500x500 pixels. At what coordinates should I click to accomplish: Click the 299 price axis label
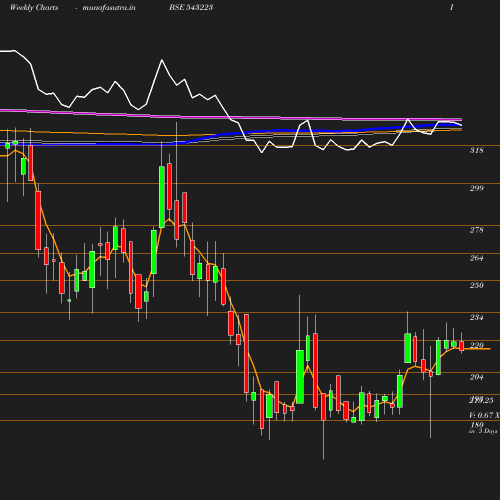click(x=476, y=188)
